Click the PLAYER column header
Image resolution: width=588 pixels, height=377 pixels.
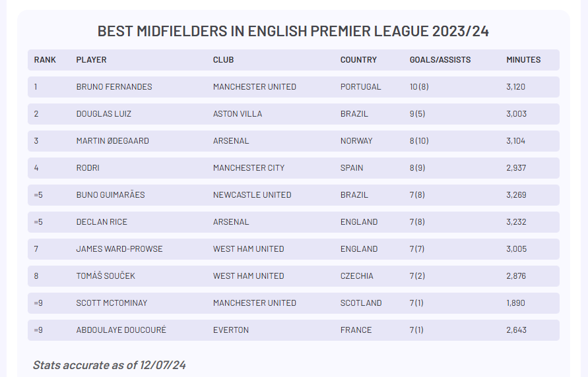pos(91,60)
